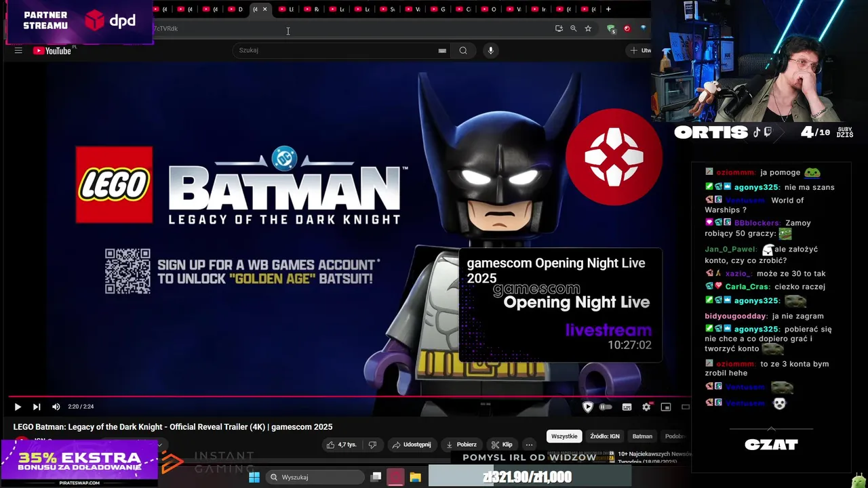
Task: Click chat user Jan_0_Pawel name
Action: [x=730, y=249]
